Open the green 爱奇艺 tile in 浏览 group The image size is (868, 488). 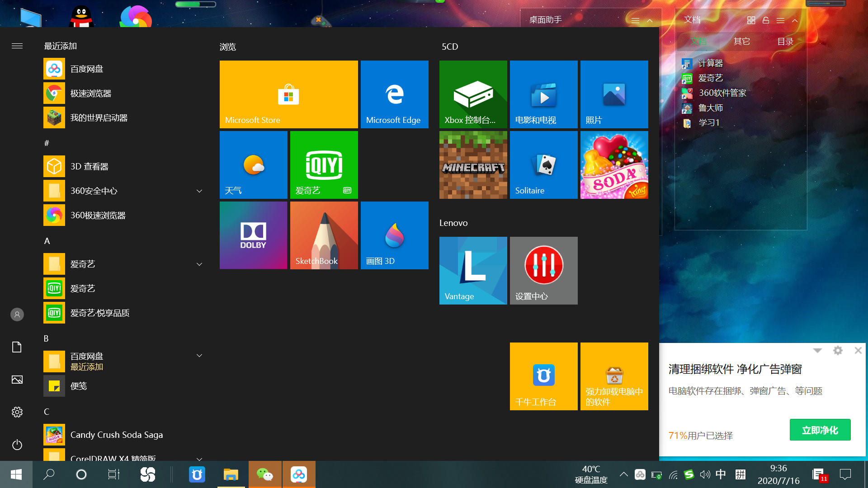pyautogui.click(x=324, y=165)
